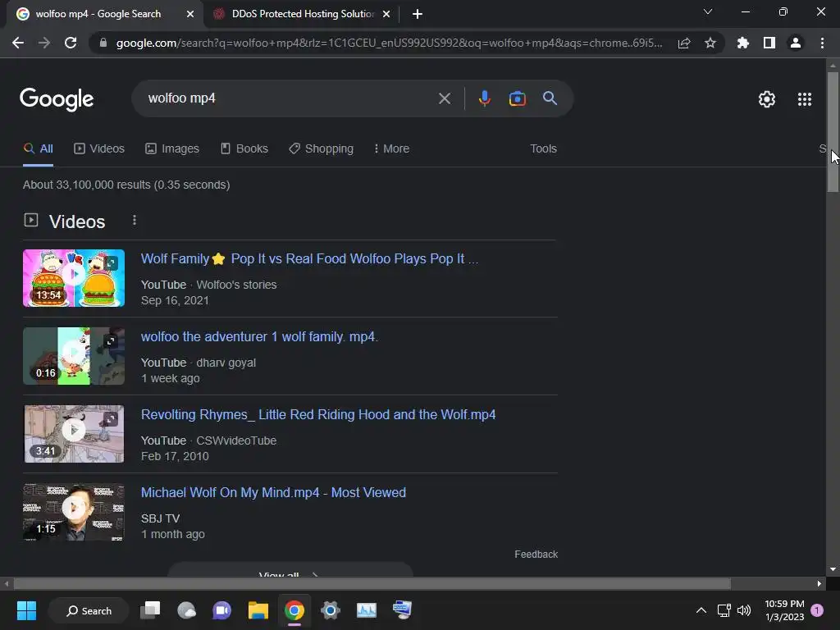Send Feedback on video results
The height and width of the screenshot is (630, 840).
click(536, 555)
